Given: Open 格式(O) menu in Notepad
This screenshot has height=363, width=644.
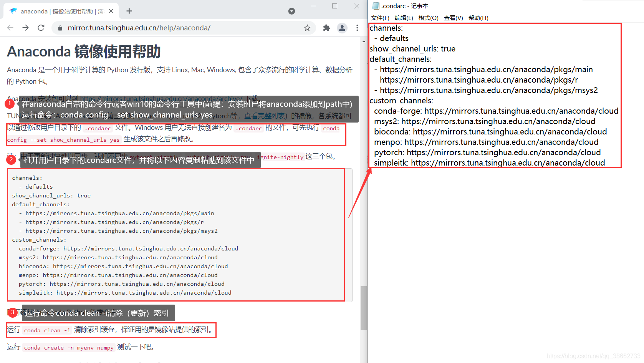Looking at the screenshot, I should click(x=428, y=18).
